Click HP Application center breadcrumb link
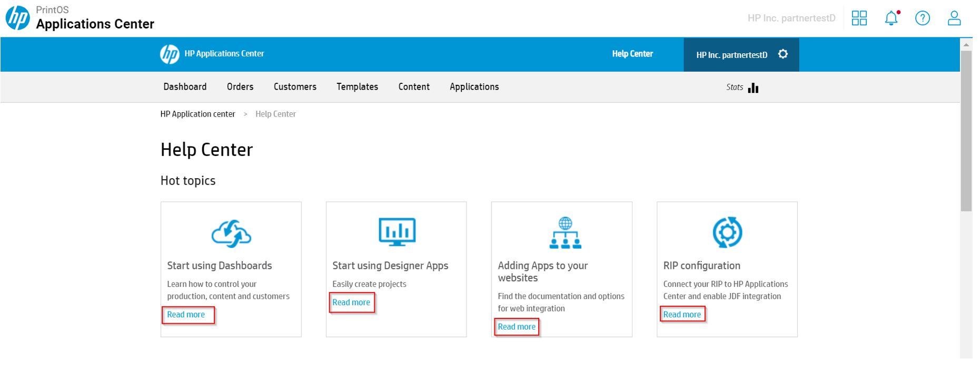 197,114
